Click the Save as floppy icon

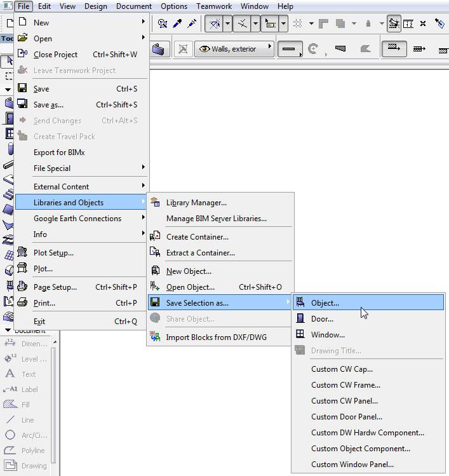coord(22,104)
